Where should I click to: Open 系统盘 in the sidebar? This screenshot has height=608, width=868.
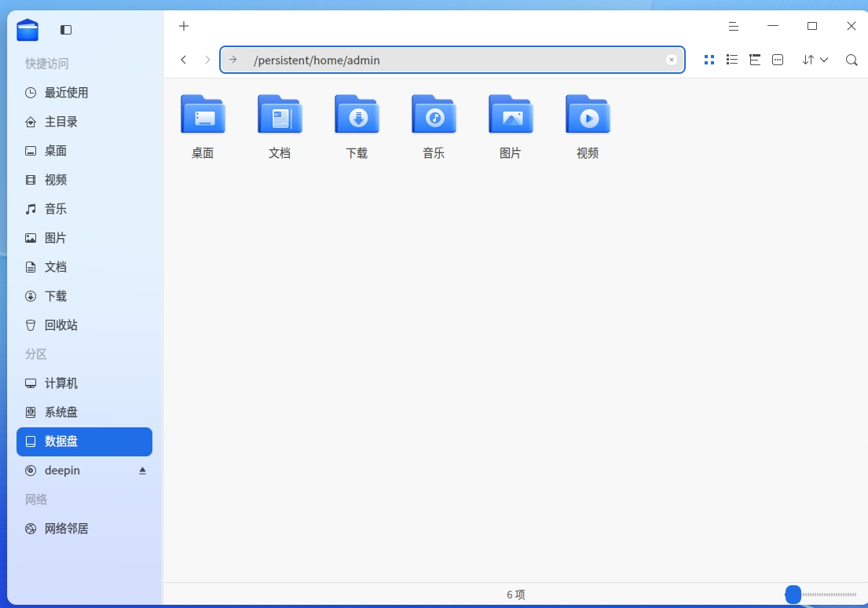pos(84,412)
